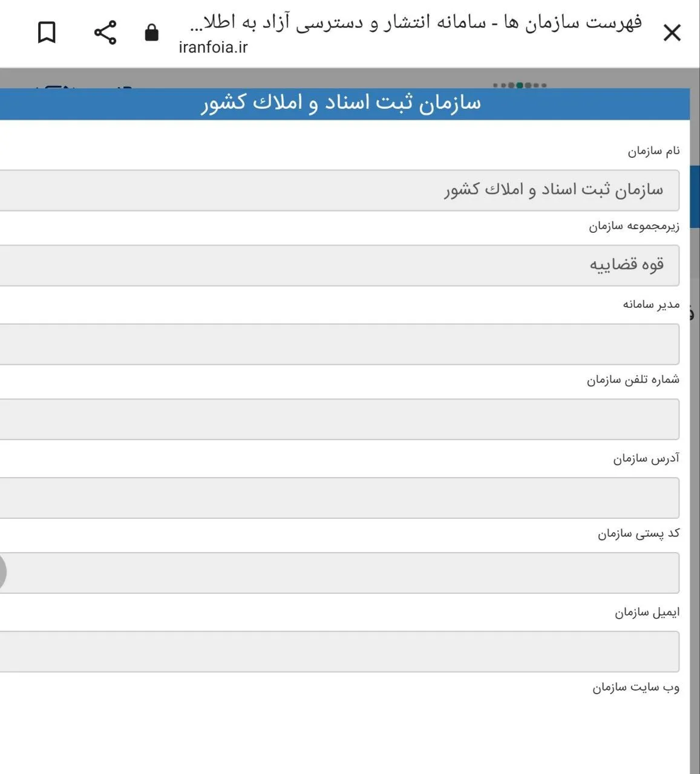Click the شماره تلفن سازمان field
This screenshot has width=700, height=774.
point(339,419)
